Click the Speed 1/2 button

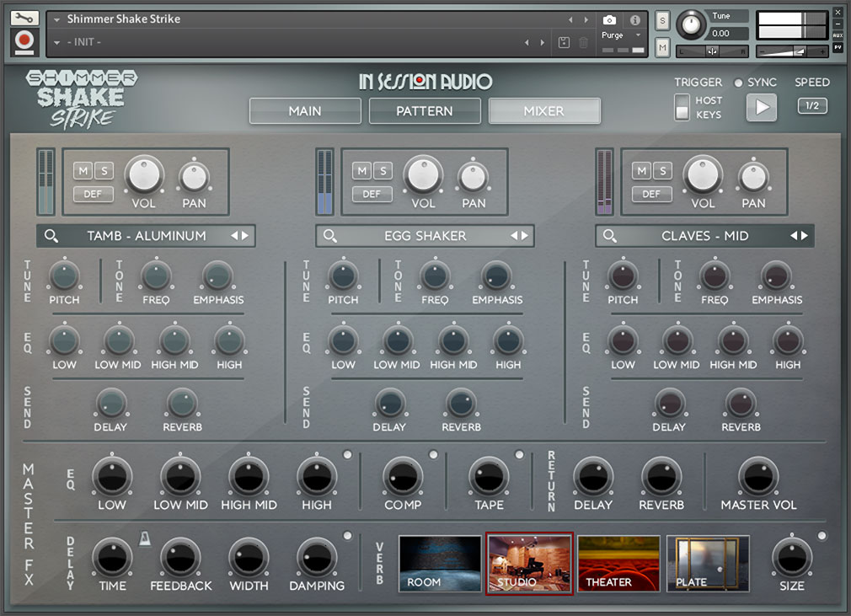click(811, 106)
